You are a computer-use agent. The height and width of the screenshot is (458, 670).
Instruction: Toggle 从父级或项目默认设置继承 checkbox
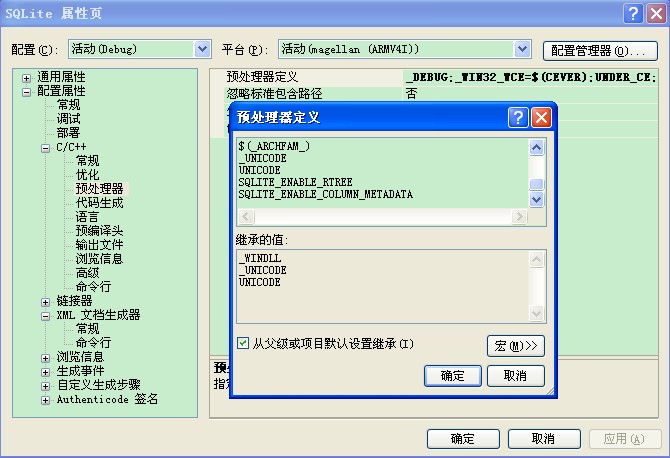tap(243, 343)
